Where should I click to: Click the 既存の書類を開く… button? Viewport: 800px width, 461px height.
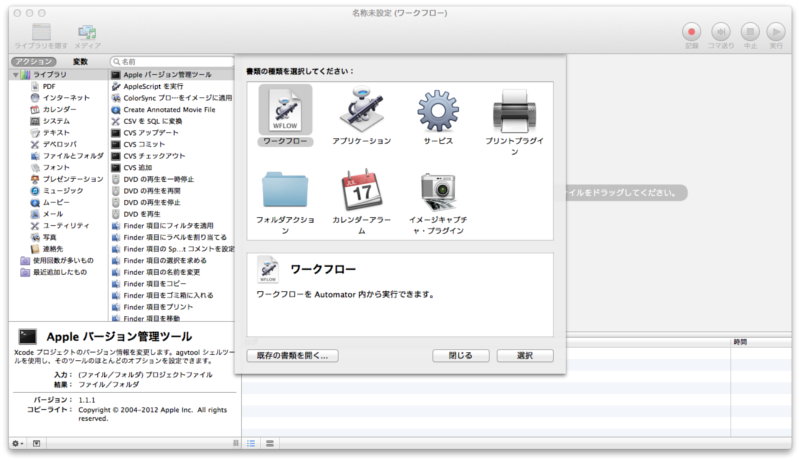(x=292, y=355)
